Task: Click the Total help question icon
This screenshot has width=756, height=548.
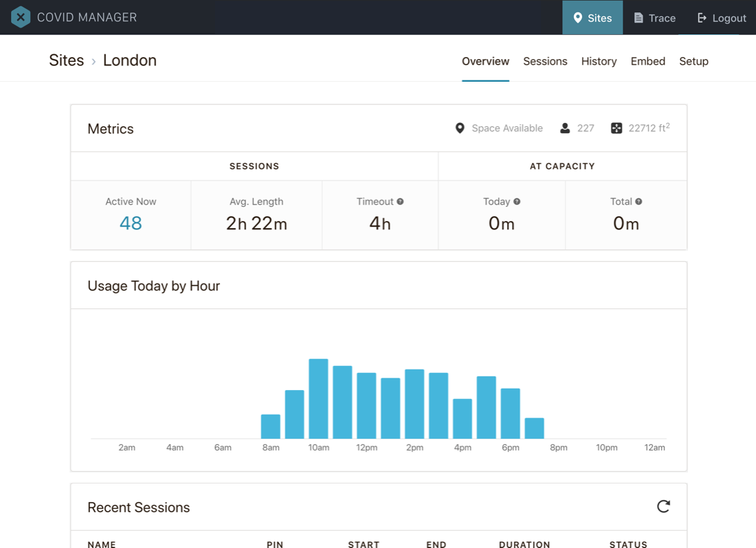Action: 639,201
